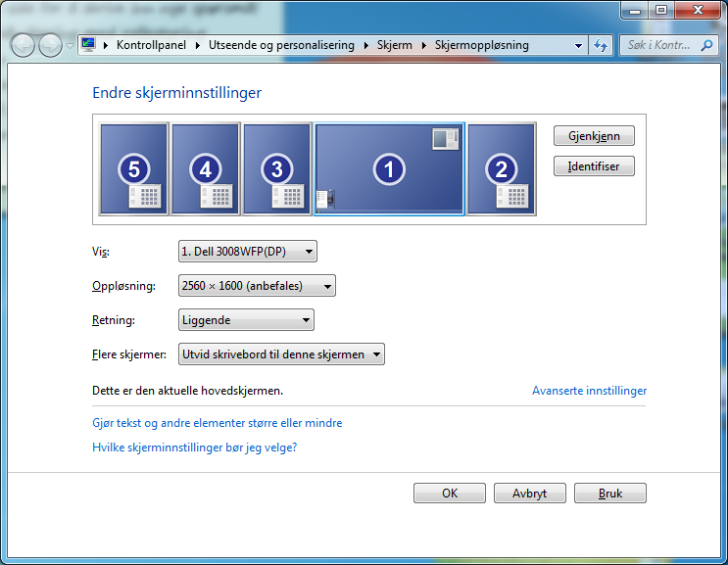Click the Identifiser button
Image resolution: width=728 pixels, height=565 pixels.
[594, 166]
